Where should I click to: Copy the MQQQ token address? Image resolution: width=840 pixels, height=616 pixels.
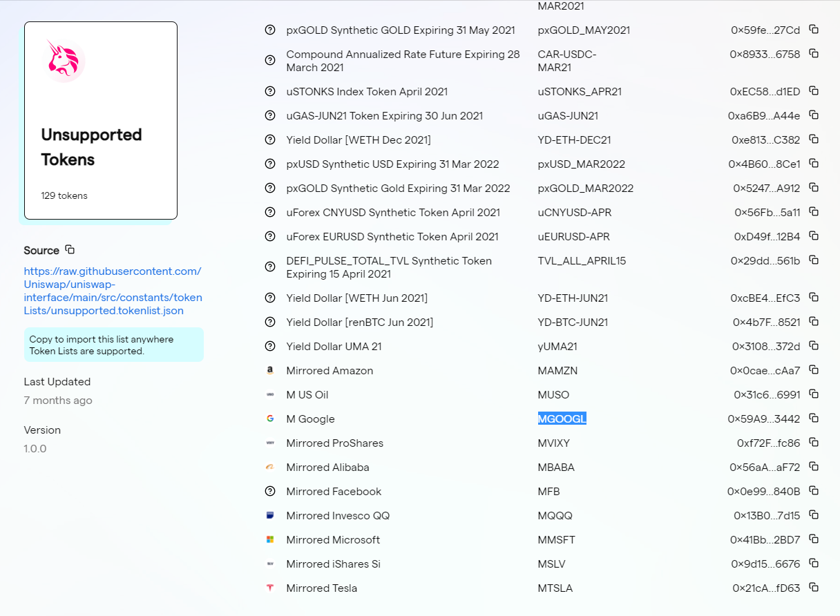814,514
